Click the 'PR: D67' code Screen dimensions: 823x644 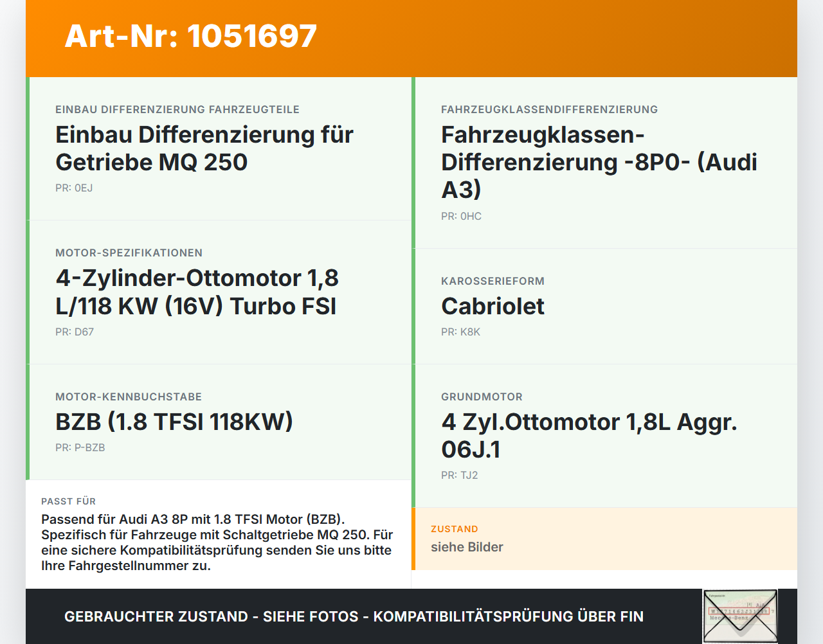click(x=75, y=332)
